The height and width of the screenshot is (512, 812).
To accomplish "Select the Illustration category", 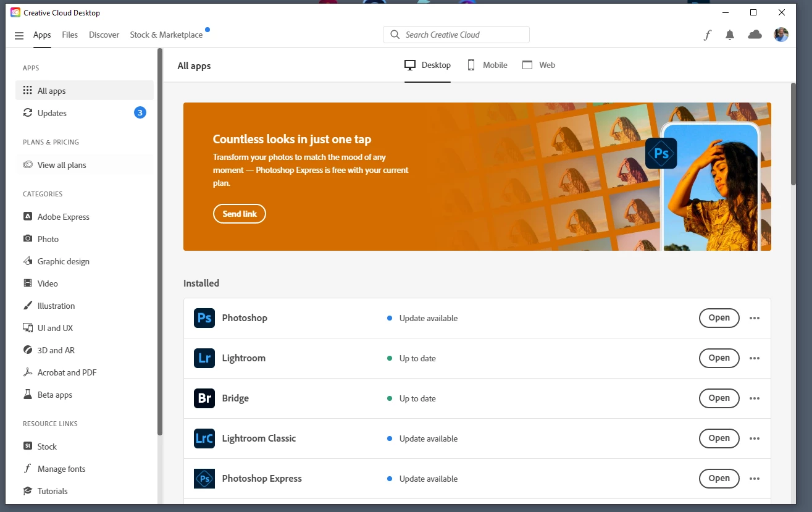I will (85, 305).
